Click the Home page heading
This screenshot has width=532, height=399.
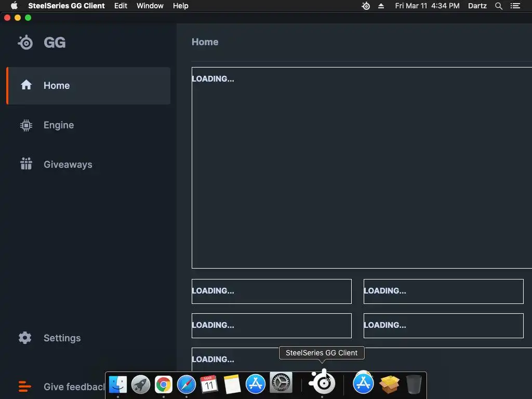(x=205, y=42)
